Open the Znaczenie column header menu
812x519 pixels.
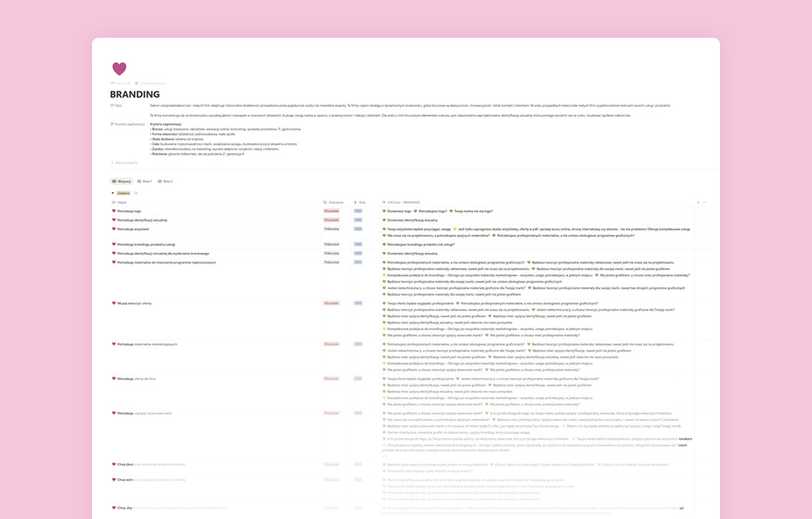(334, 202)
